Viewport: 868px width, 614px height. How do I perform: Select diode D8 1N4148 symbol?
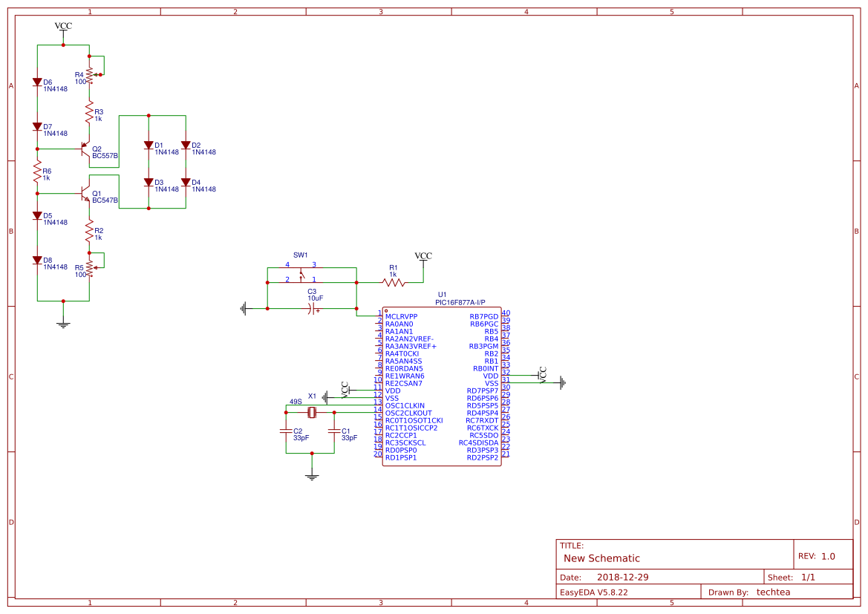click(38, 260)
